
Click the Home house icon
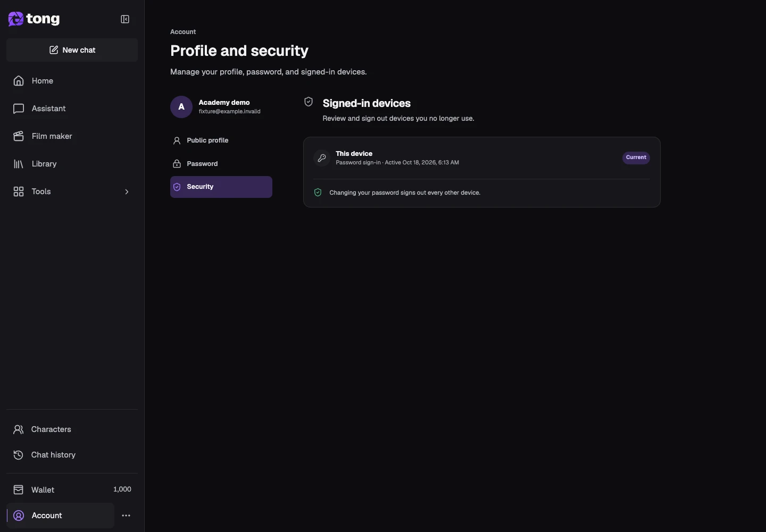tap(19, 81)
